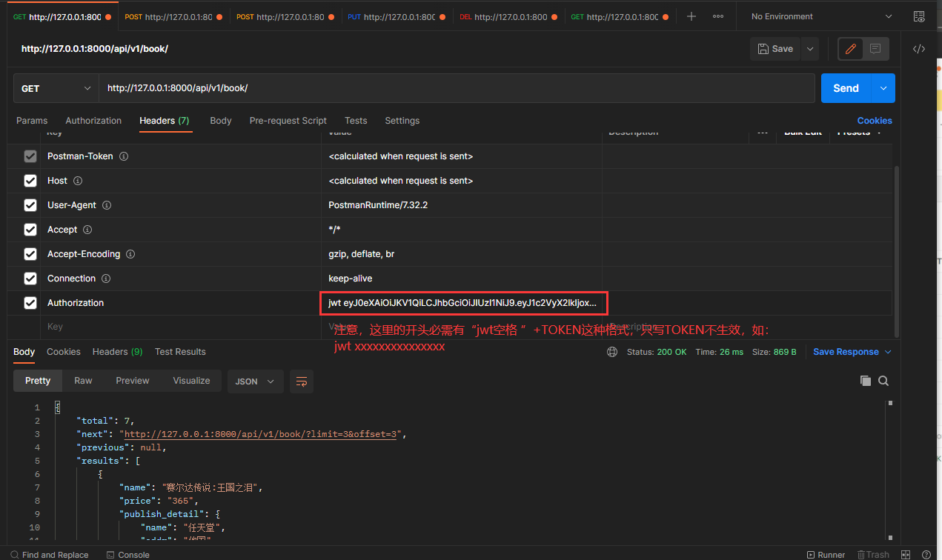The width and height of the screenshot is (942, 560).
Task: Open a new request tab with plus icon
Action: click(x=691, y=16)
